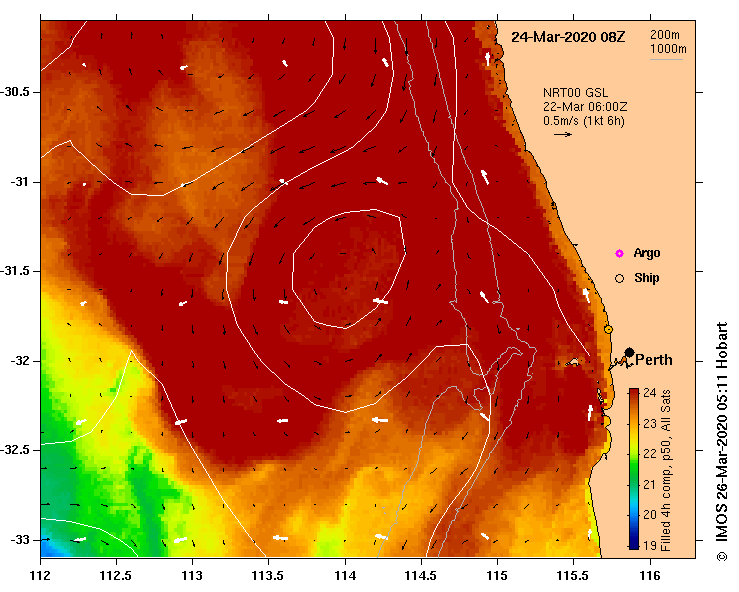Click the '22-Mar 06:00Z' text
Image resolution: width=739 pixels, height=592 pixels.
(585, 107)
